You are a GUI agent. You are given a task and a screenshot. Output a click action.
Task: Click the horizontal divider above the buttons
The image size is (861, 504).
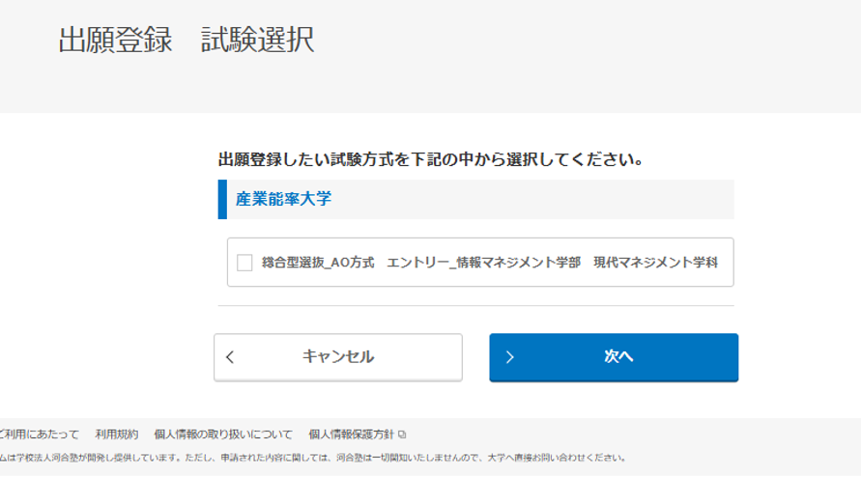[475, 306]
